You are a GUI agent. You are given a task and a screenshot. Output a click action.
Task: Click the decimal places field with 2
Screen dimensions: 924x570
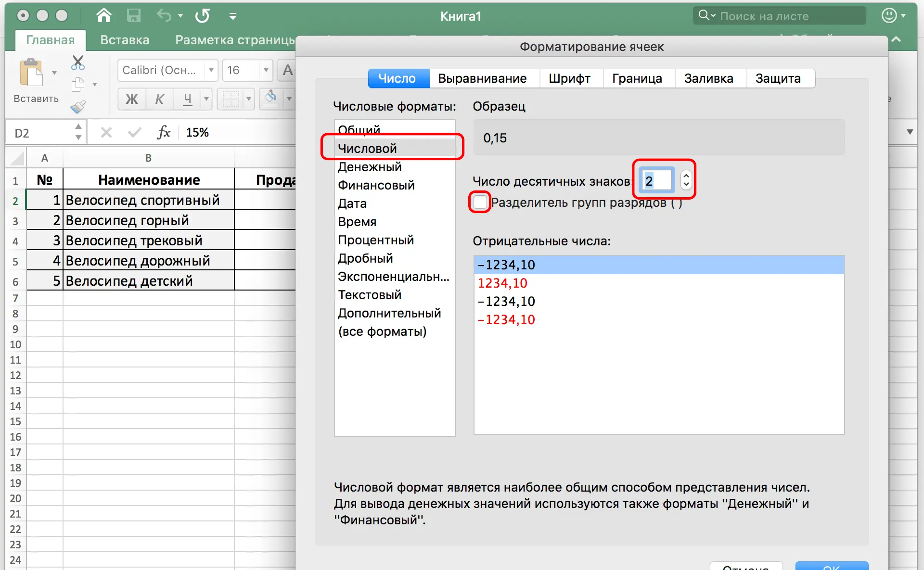coord(657,181)
